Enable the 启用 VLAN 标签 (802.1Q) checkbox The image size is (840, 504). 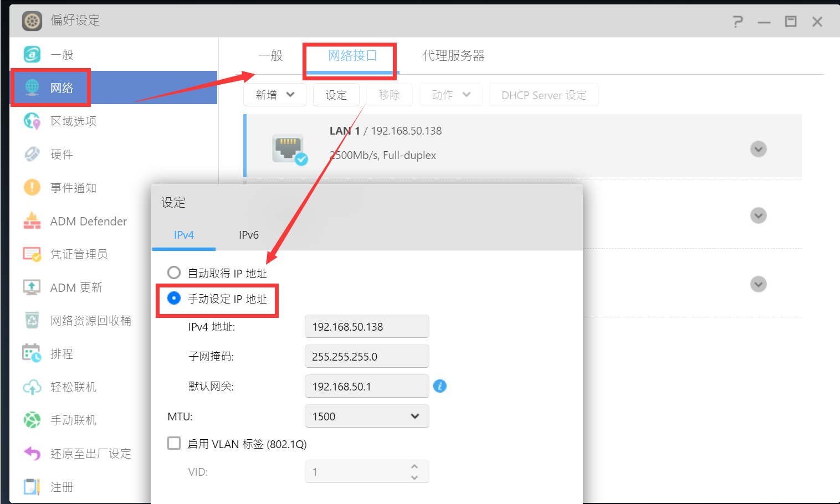[174, 443]
